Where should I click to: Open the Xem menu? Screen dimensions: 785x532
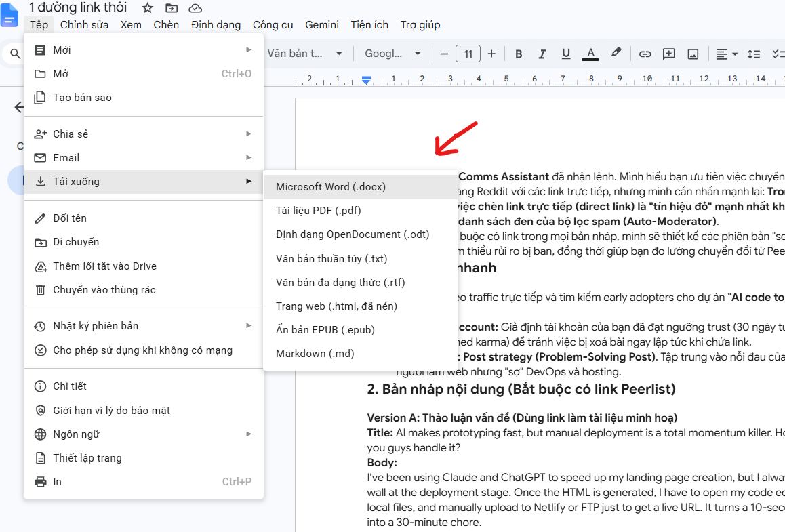(x=131, y=25)
